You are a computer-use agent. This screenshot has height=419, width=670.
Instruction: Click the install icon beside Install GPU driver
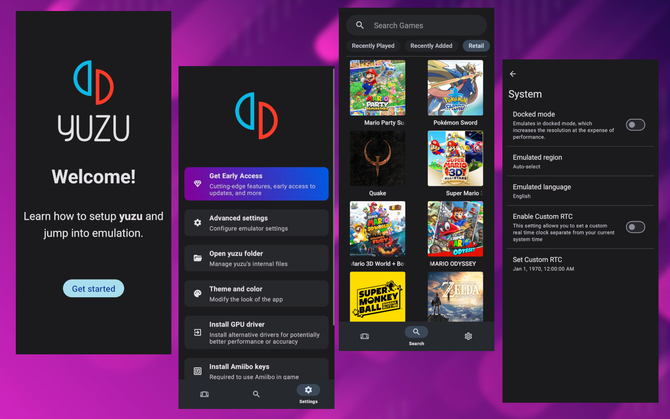point(197,332)
